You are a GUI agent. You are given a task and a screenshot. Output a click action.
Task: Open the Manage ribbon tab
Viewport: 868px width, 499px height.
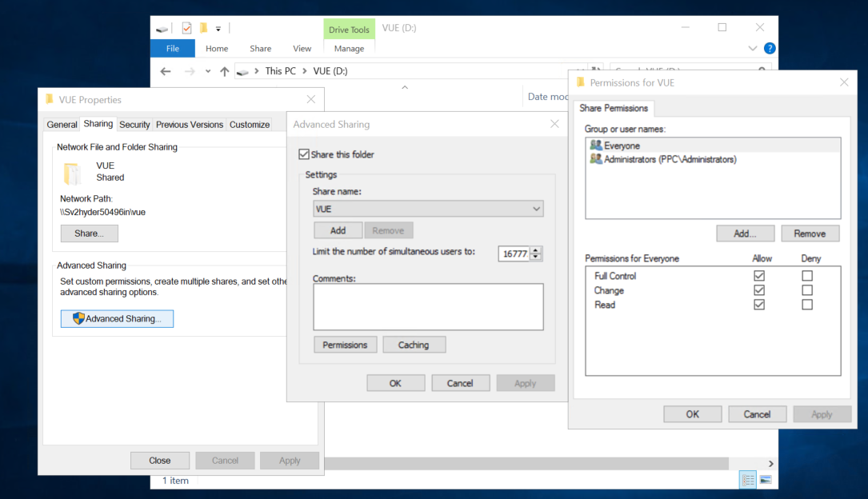coord(349,49)
